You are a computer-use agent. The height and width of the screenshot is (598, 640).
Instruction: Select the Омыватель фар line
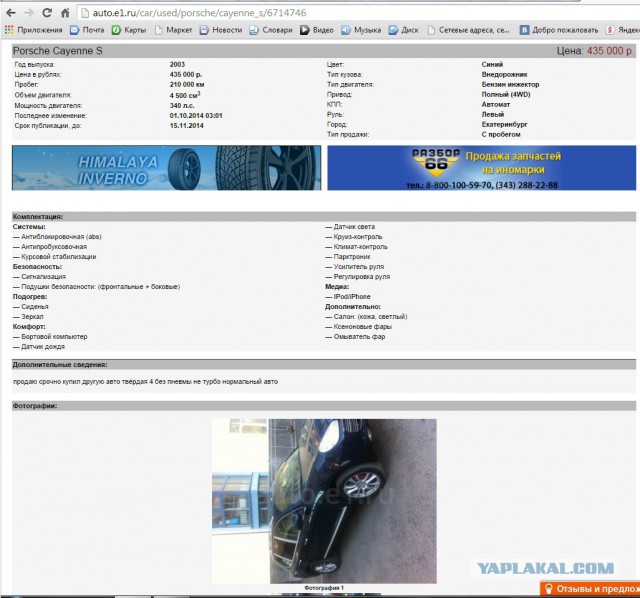[355, 337]
